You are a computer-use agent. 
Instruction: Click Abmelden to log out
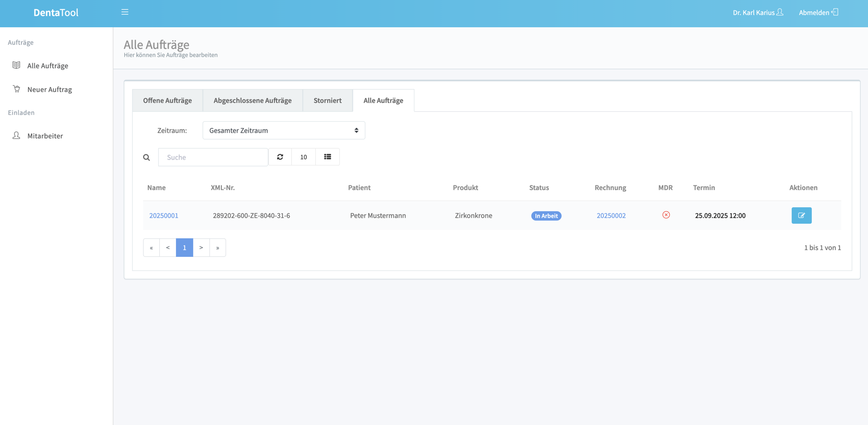[x=818, y=13]
